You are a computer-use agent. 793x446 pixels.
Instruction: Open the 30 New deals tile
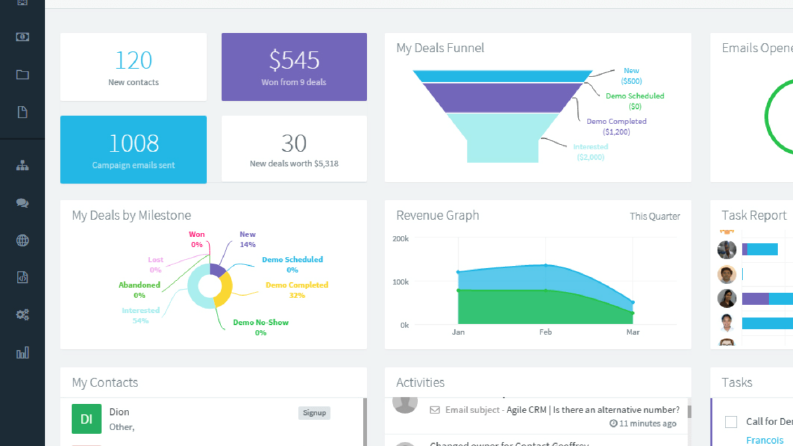tap(294, 149)
